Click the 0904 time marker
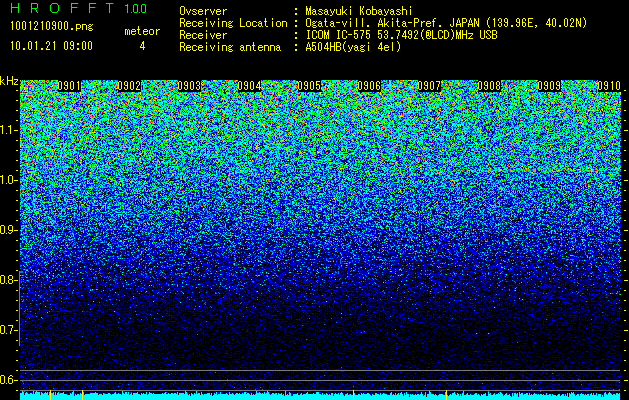Screen dimensions: 629x400 coord(249,86)
